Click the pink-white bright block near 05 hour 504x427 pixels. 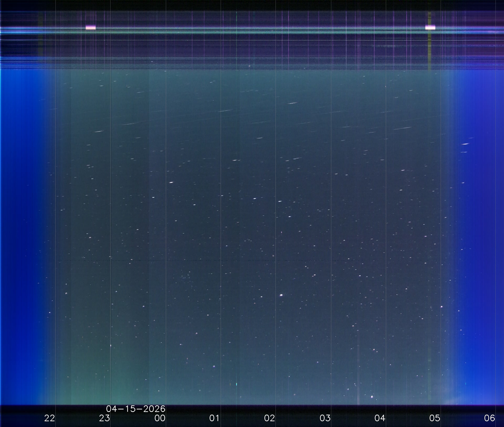tap(430, 28)
